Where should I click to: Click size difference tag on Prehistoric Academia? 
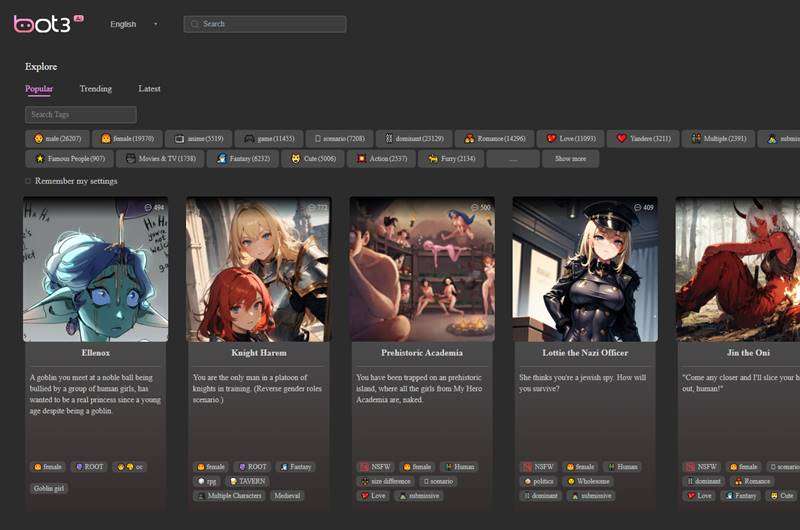(386, 481)
